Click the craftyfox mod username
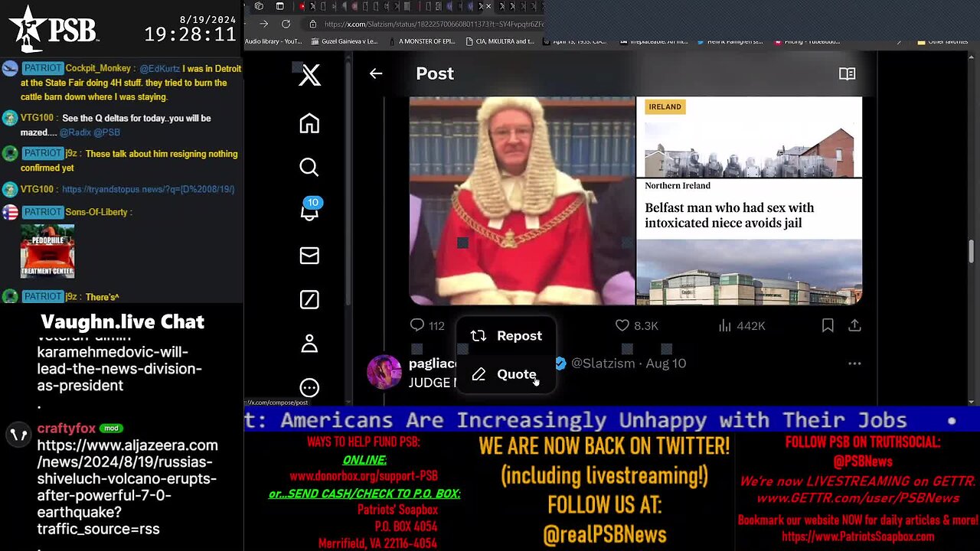 tap(67, 429)
